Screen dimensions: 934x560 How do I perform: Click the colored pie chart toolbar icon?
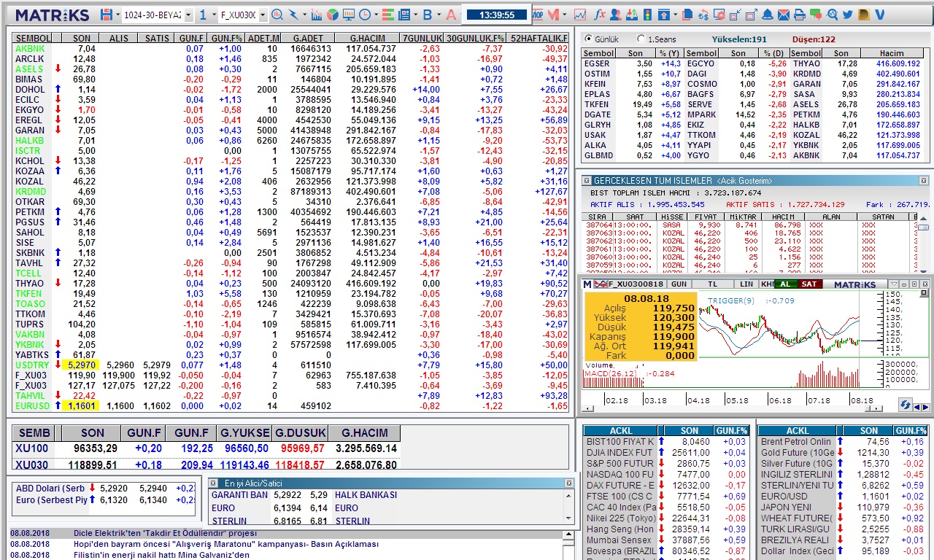click(x=333, y=15)
